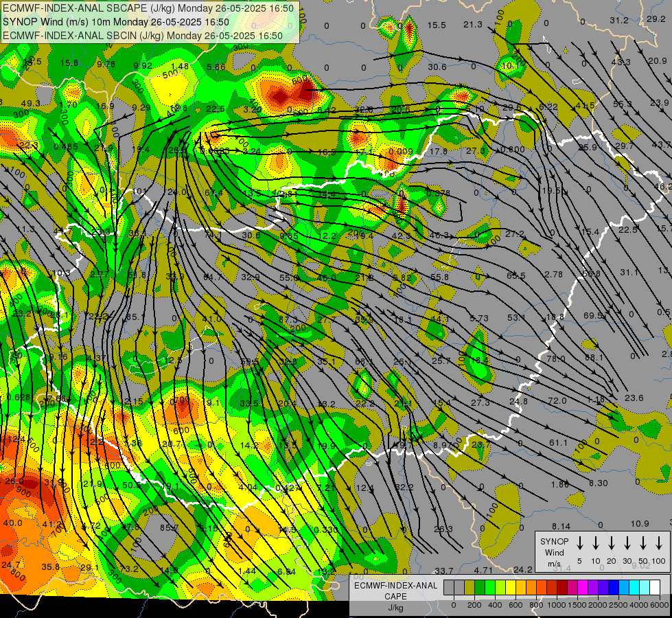The height and width of the screenshot is (618, 672).
Task: Click the SBCIN value 43.3 on map
Action: 621,62
